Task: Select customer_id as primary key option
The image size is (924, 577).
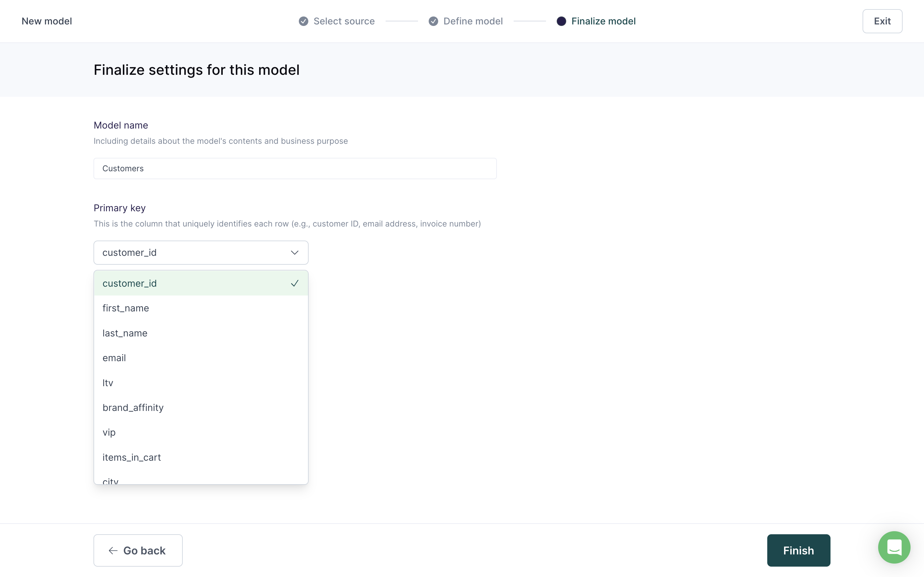Action: pos(200,282)
